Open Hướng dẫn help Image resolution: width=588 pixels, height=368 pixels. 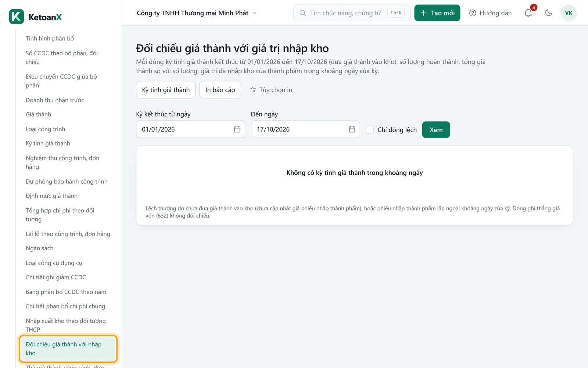coord(490,13)
